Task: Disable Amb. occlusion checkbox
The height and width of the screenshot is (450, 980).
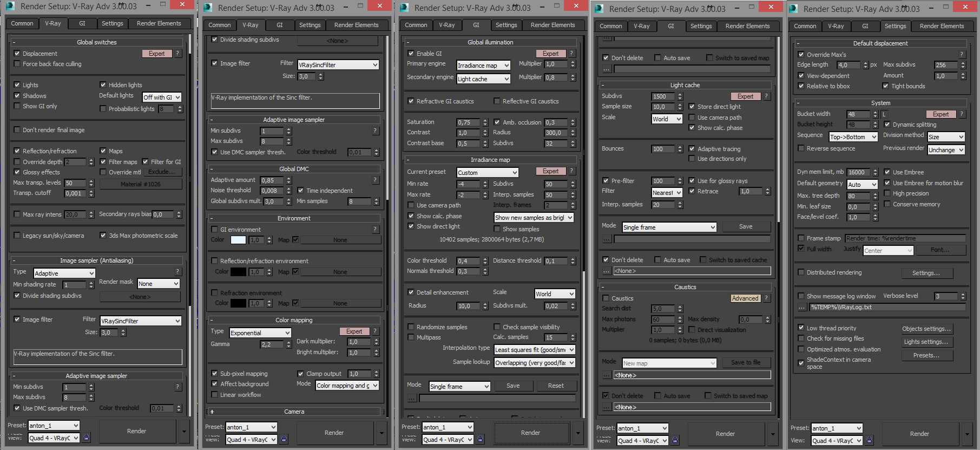Action: click(497, 122)
